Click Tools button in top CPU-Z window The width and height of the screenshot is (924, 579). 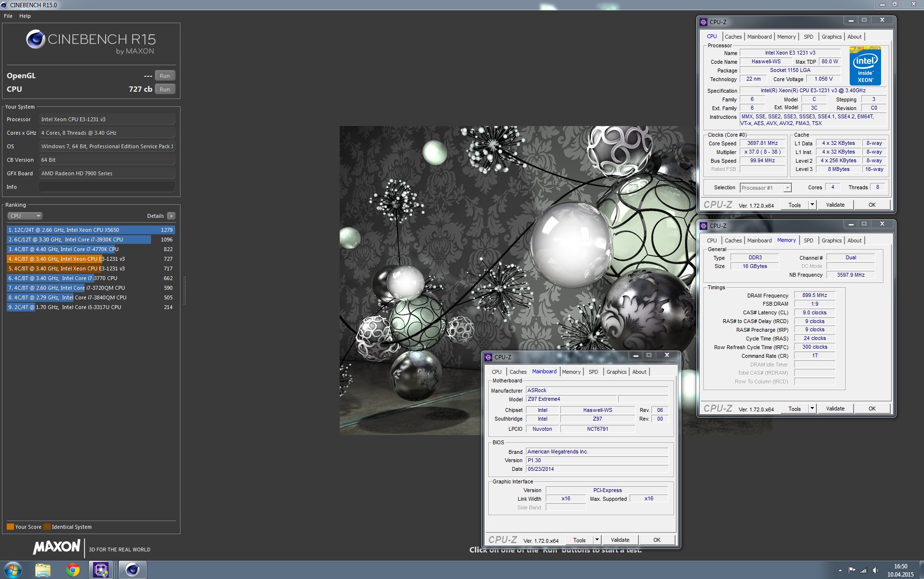(794, 205)
